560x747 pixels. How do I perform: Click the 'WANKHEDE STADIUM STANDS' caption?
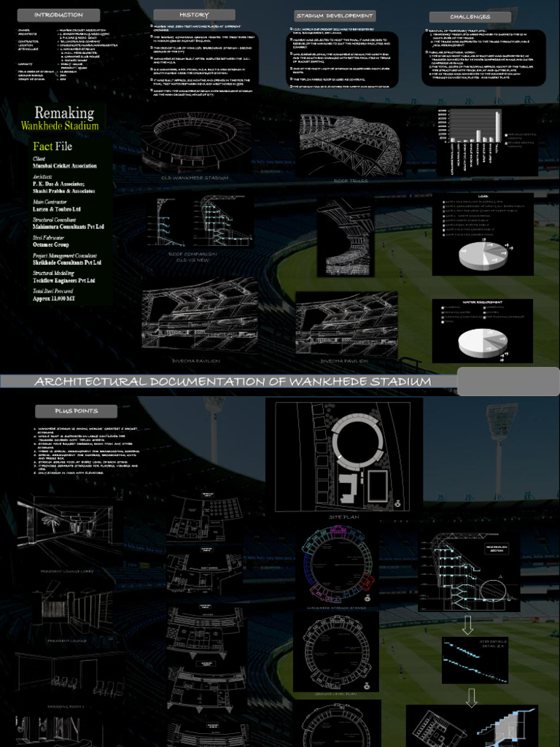337,608
